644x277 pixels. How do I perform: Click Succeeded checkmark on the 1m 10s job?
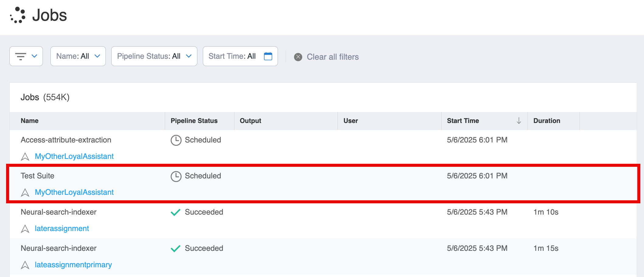click(x=176, y=212)
